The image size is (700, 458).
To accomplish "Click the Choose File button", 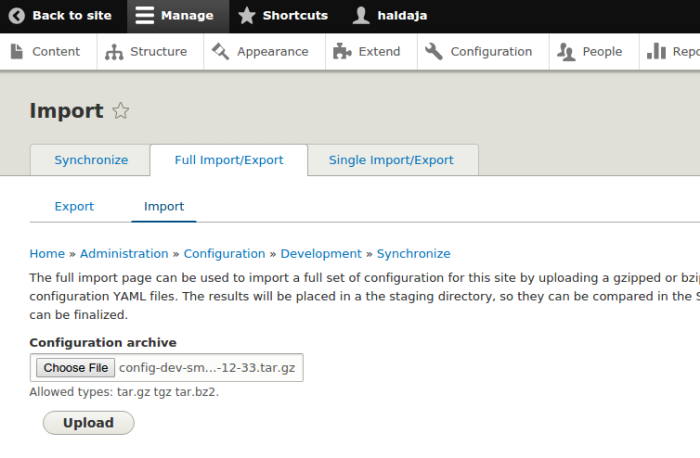I will (75, 368).
